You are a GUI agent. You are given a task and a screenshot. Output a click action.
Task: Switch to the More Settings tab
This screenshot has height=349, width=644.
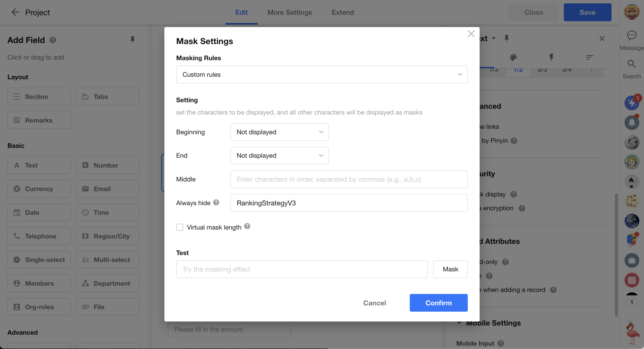point(290,12)
